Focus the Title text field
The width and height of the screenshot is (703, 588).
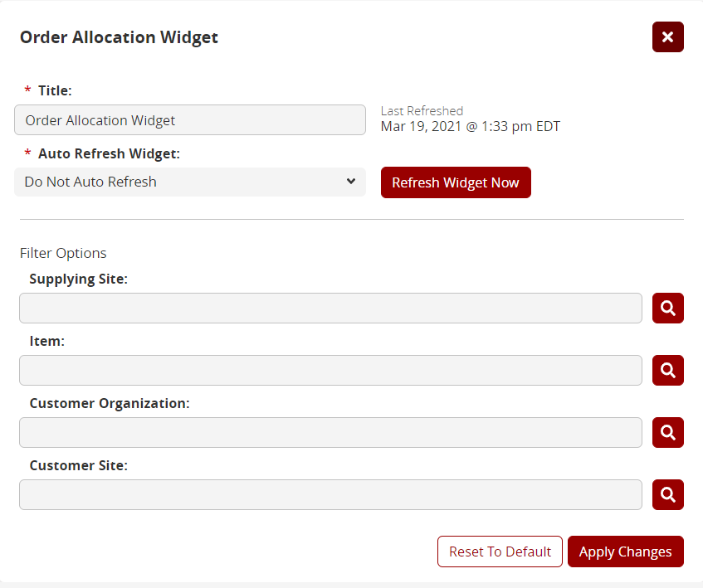coord(189,120)
